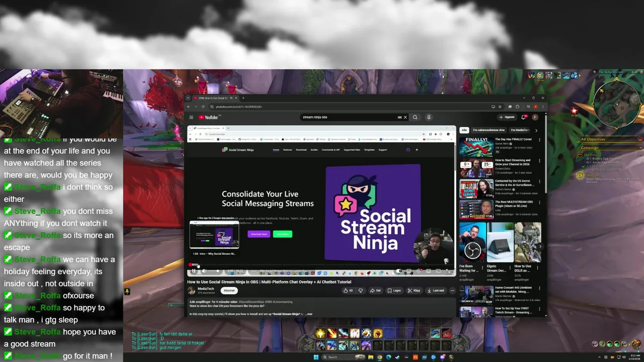The image size is (644, 362).
Task: Open YouTube notifications bell
Action: click(524, 117)
